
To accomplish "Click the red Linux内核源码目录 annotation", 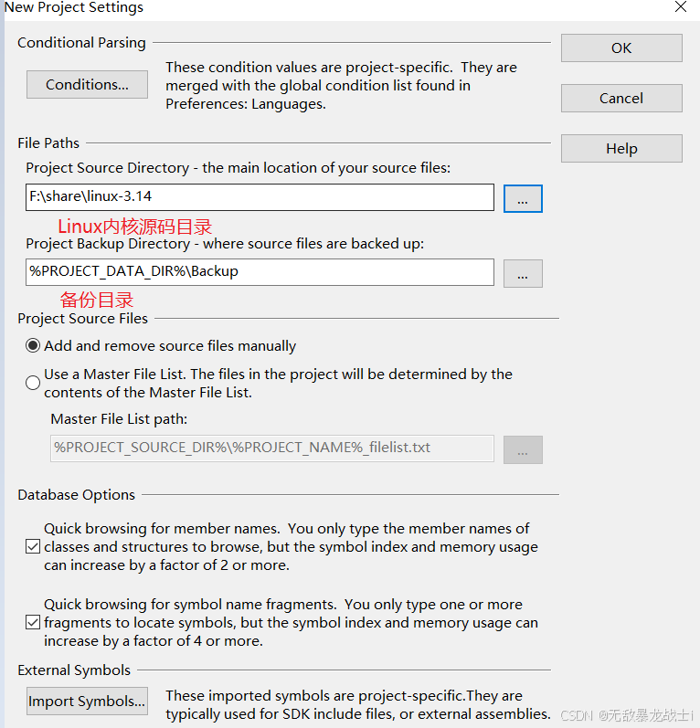I will (134, 227).
